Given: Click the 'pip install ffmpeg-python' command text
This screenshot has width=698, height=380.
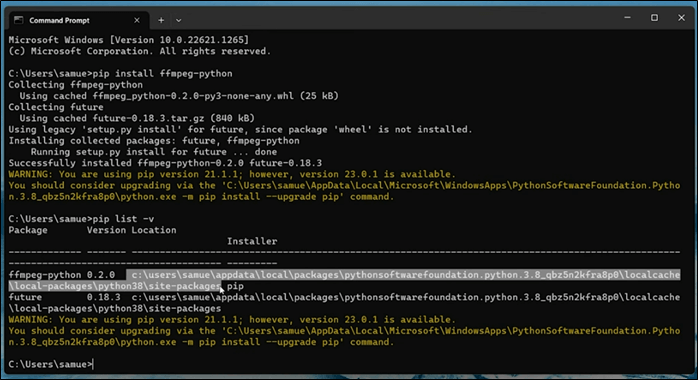Looking at the screenshot, I should (162, 73).
